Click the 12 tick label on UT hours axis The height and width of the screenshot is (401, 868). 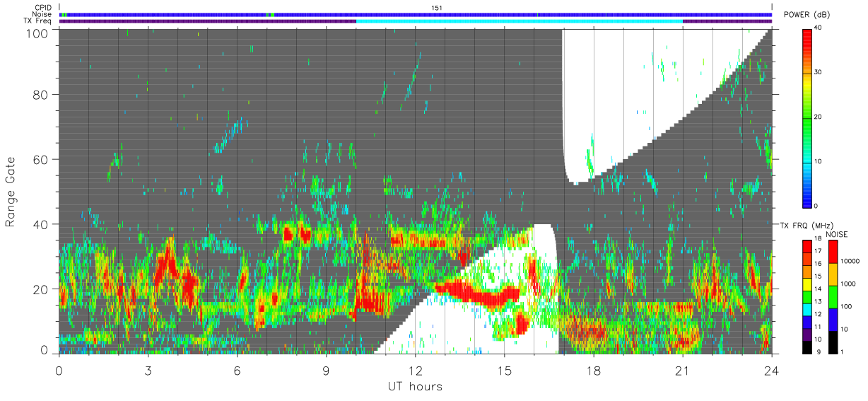416,370
